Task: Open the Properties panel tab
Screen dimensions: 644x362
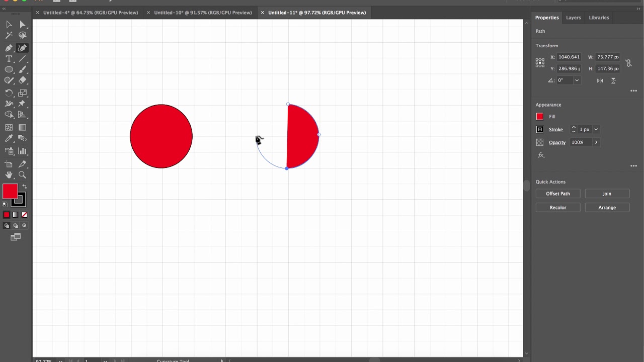Action: tap(547, 18)
